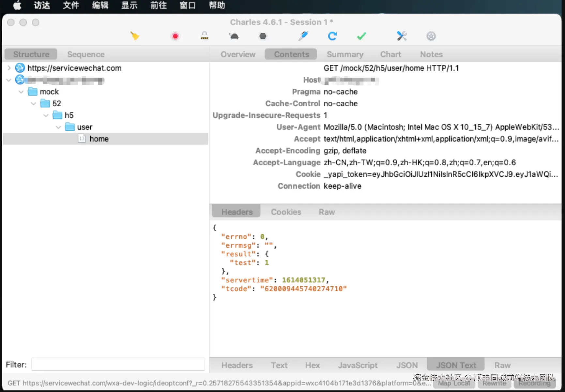Click the GET /mock/52/h5/user/home request line

391,68
